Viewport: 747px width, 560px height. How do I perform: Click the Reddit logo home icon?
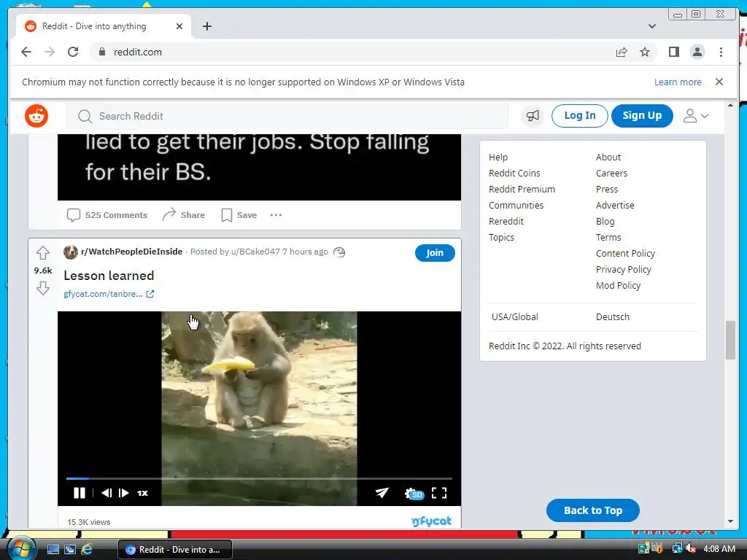(36, 116)
